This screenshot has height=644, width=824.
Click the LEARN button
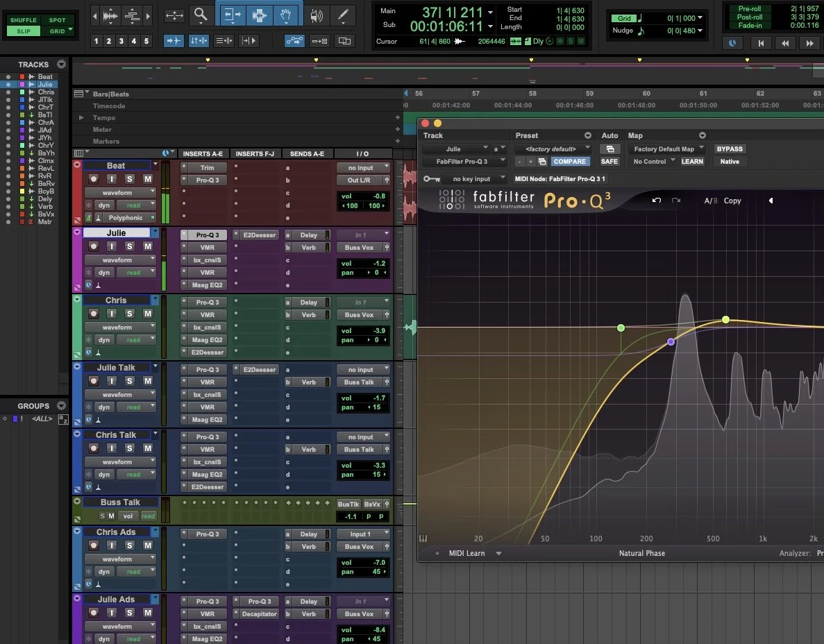click(692, 161)
